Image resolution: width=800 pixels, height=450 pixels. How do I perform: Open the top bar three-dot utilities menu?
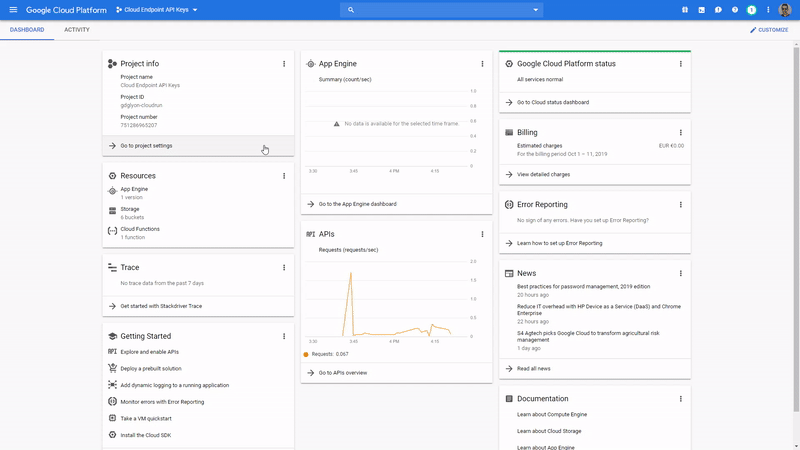[x=768, y=10]
